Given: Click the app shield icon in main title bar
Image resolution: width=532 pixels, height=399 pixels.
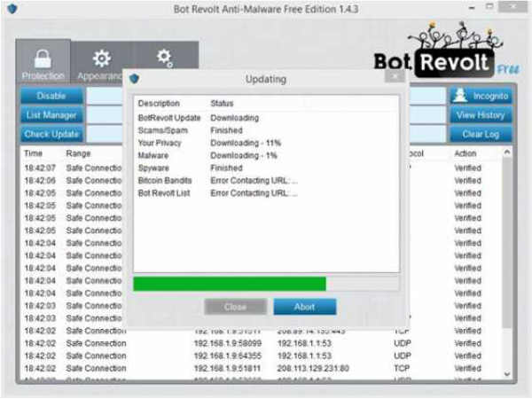Looking at the screenshot, I should coord(12,9).
